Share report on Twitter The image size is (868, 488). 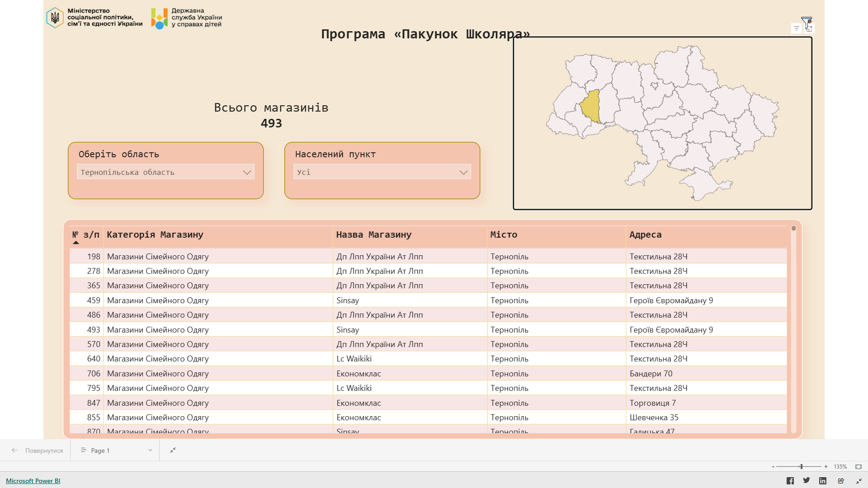806,480
